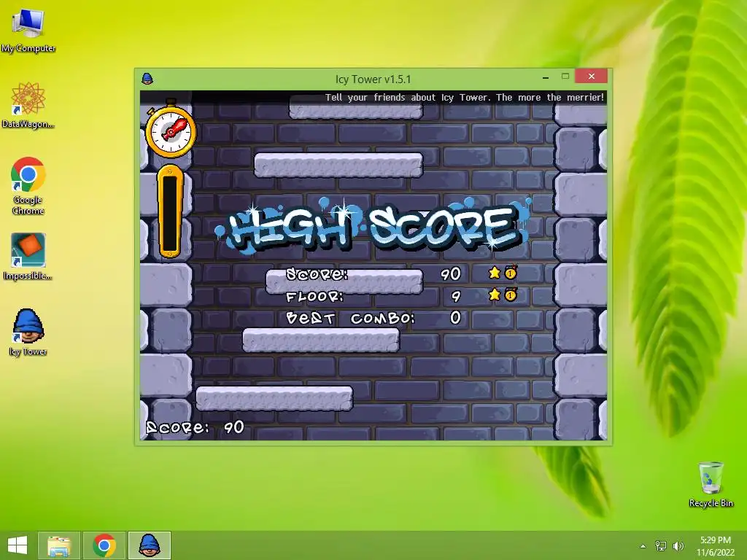
Task: Open File Explorer from the taskbar
Action: click(59, 545)
